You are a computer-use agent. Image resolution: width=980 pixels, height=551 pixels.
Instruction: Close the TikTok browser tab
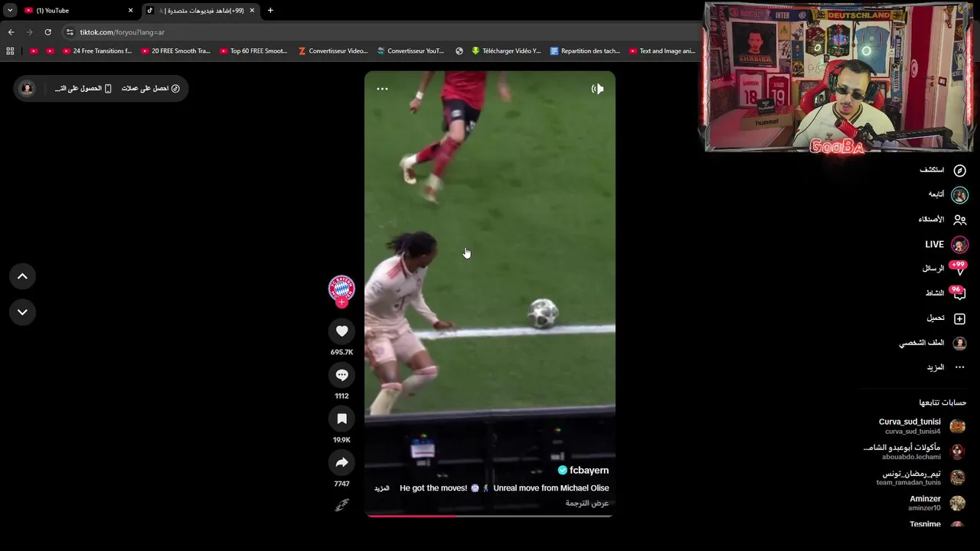point(252,11)
